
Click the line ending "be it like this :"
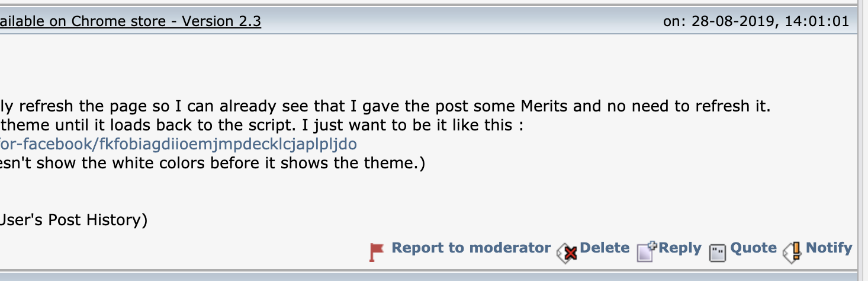click(261, 126)
